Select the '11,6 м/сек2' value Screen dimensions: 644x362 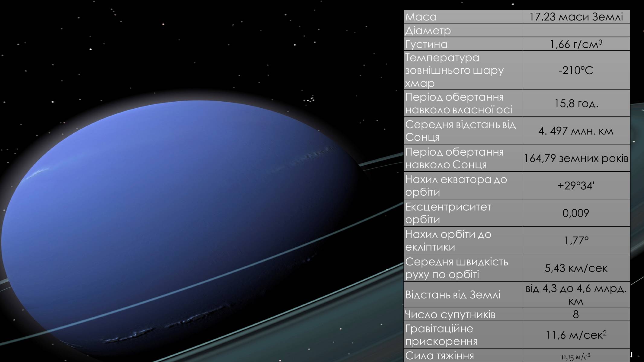point(576,335)
